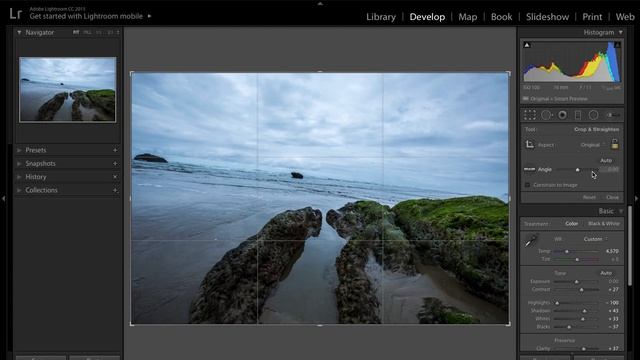Enable Constrain to Image checkbox
640x360 pixels.
pos(527,185)
